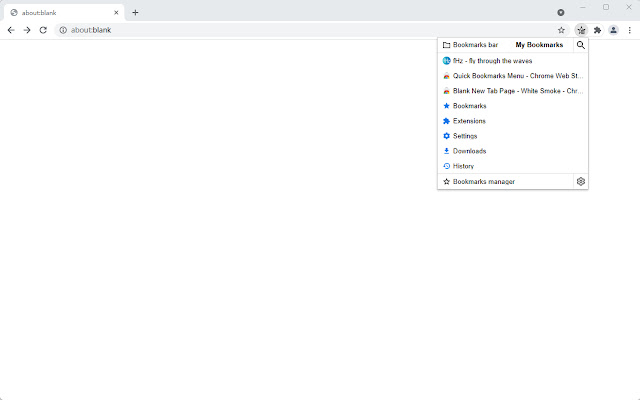Open Bookmarks manager

(x=484, y=181)
